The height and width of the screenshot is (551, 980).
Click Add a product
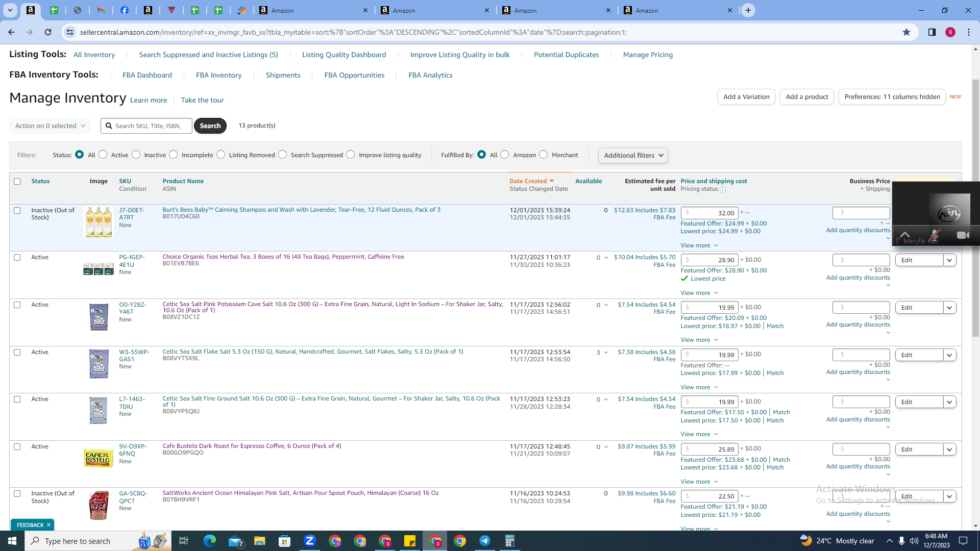[807, 96]
